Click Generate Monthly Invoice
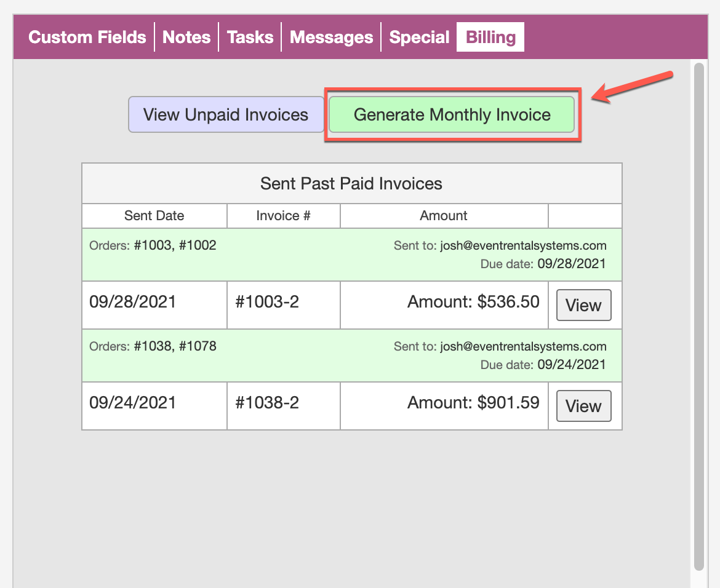This screenshot has width=720, height=588. (452, 114)
